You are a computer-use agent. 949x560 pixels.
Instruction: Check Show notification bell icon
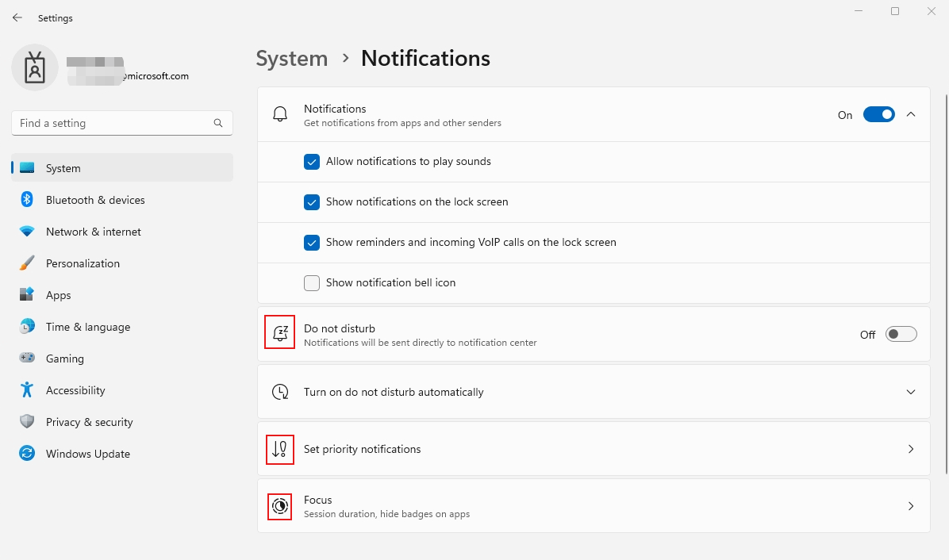click(312, 282)
